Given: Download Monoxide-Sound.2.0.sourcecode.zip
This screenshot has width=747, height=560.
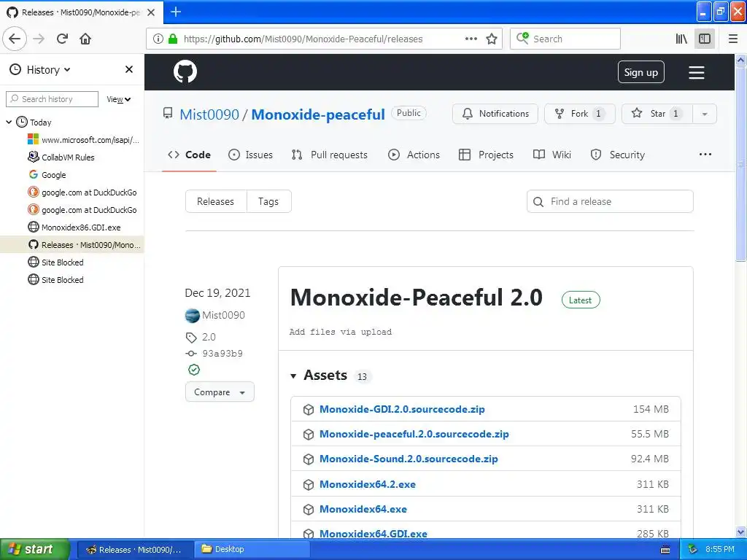Looking at the screenshot, I should (x=409, y=459).
